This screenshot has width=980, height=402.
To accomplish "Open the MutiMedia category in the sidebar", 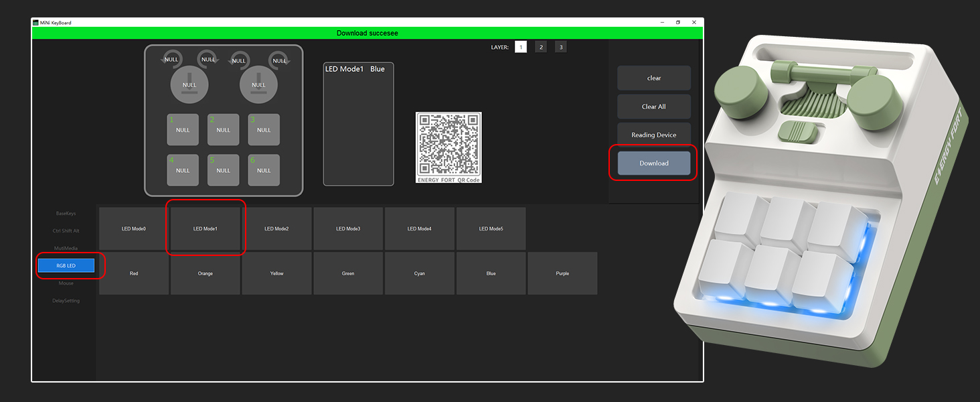I will [65, 248].
